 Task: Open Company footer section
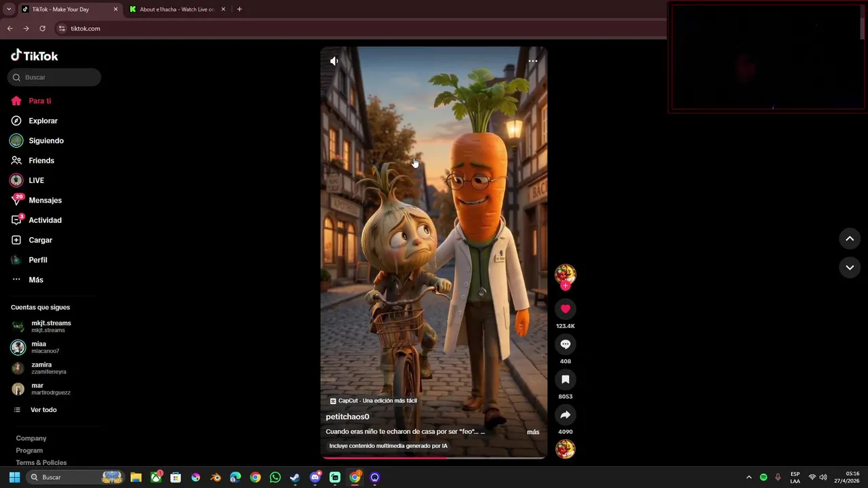[31, 439]
